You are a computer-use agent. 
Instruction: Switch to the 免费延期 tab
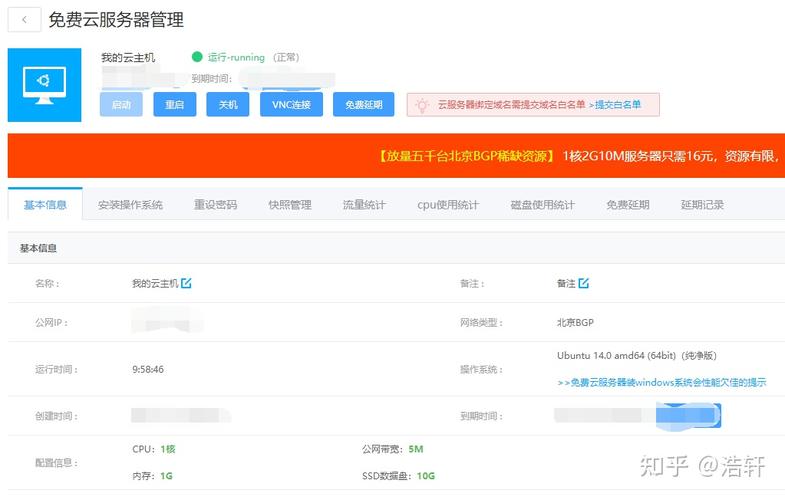pyautogui.click(x=628, y=205)
